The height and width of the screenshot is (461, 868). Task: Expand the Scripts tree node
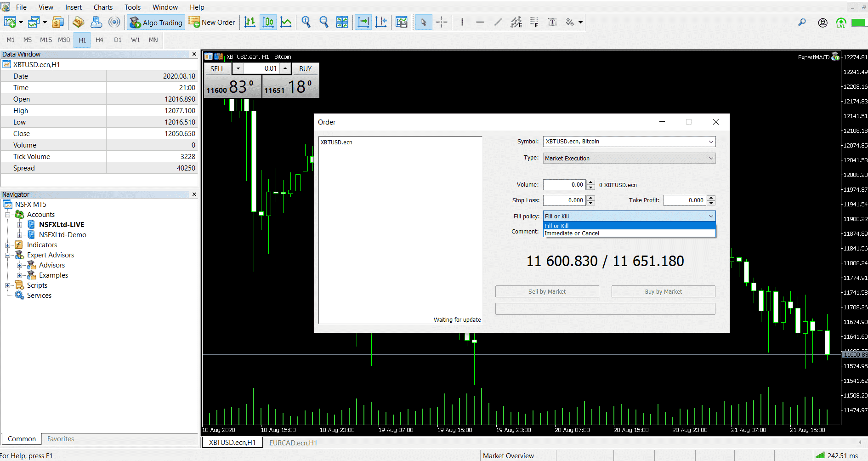pos(7,285)
